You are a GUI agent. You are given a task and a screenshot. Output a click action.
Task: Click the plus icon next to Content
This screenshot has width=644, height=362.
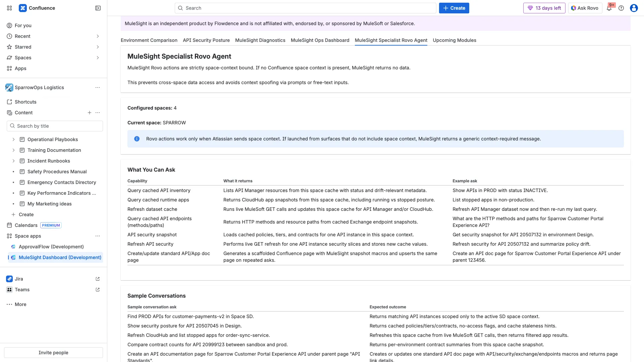pyautogui.click(x=90, y=113)
